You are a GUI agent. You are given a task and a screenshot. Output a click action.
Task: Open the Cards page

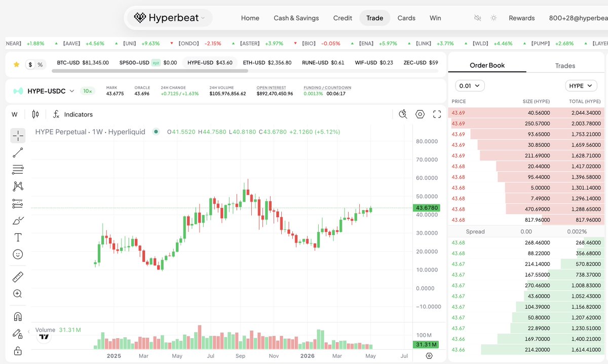406,18
